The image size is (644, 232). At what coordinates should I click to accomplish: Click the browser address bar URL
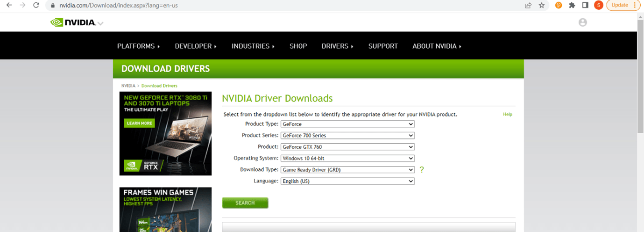pos(119,6)
